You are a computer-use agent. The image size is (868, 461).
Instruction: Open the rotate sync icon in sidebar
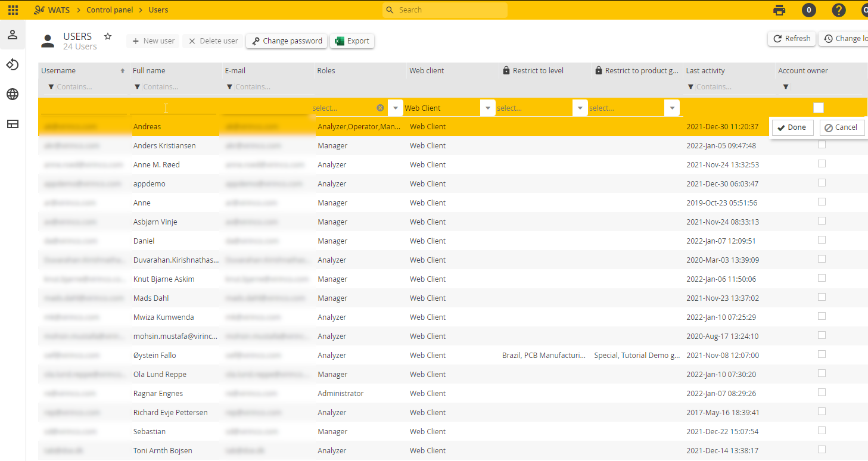click(x=13, y=64)
